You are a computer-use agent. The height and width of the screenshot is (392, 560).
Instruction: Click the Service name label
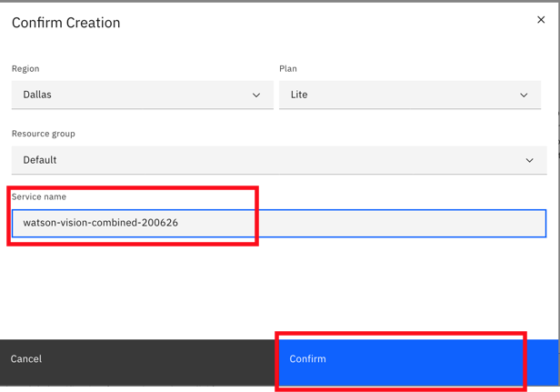38,196
